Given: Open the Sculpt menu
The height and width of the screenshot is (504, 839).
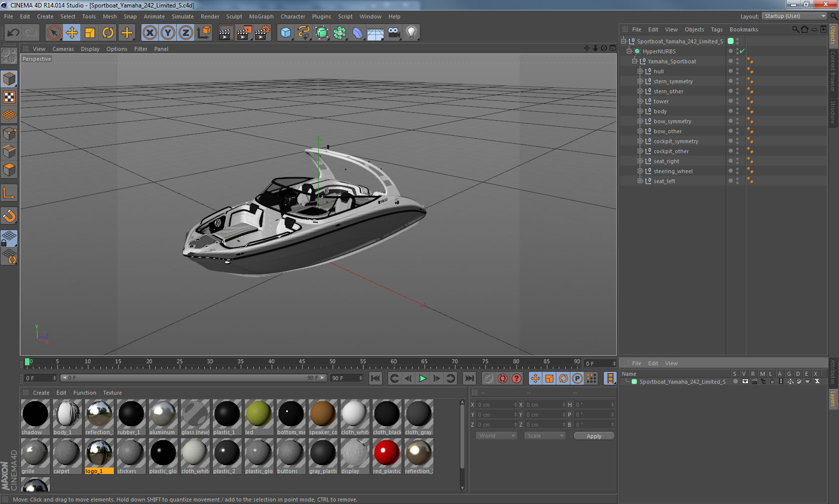Looking at the screenshot, I should tap(234, 16).
